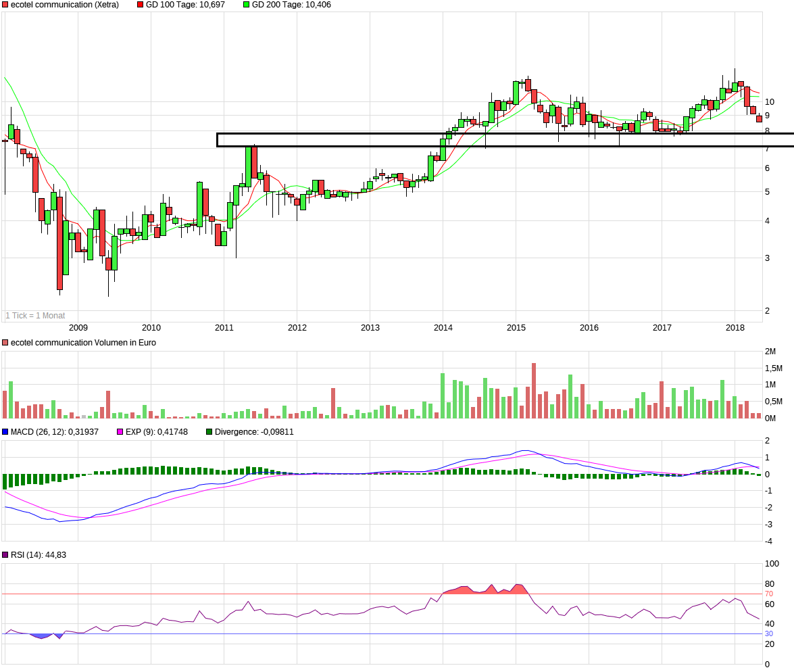Screen dimensions: 794x672
Task: Click the volume axis label 0,5M
Action: coord(773,402)
